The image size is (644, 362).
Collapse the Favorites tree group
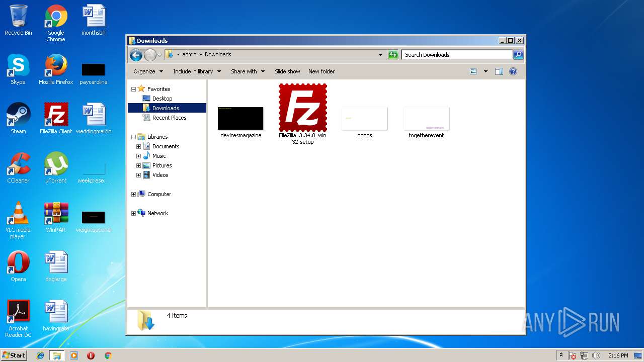tap(133, 89)
